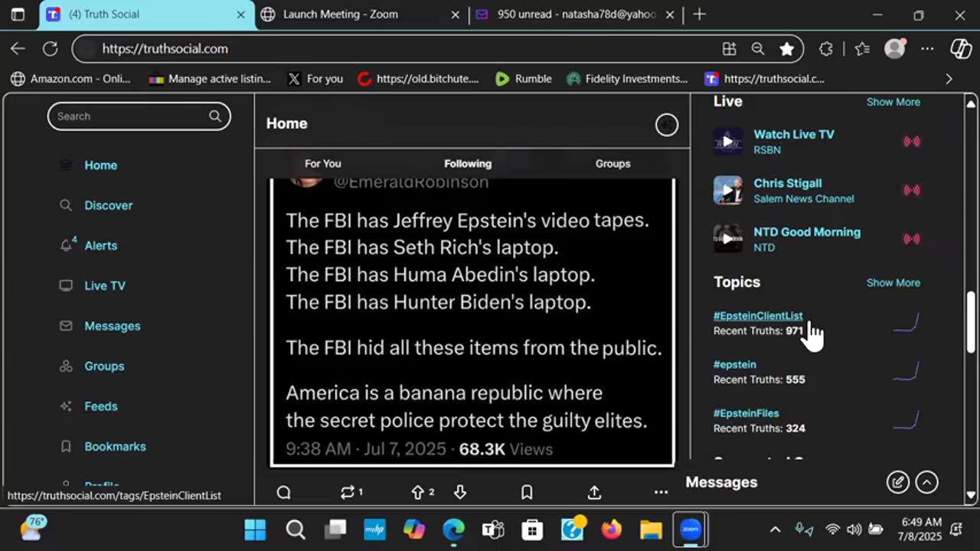This screenshot has height=551, width=980.
Task: Click the browser address bar URL
Action: pos(165,49)
